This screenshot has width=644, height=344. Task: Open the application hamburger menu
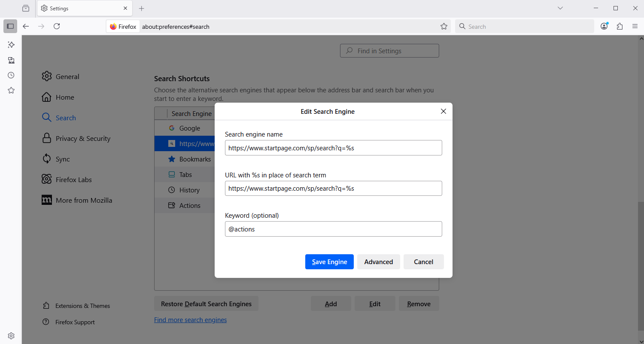tap(635, 26)
